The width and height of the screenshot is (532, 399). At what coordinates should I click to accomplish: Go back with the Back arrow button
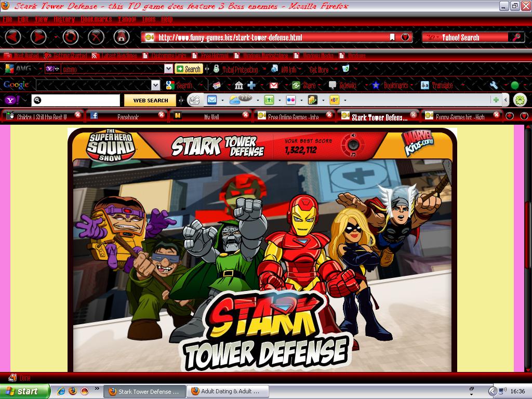[x=13, y=37]
